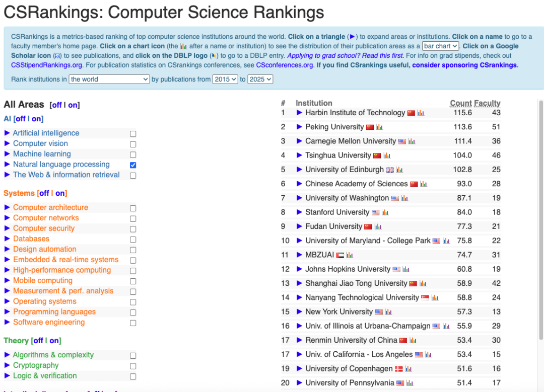The image size is (544, 392).
Task: Open chart icon next to Stanford University
Action: coord(385,212)
